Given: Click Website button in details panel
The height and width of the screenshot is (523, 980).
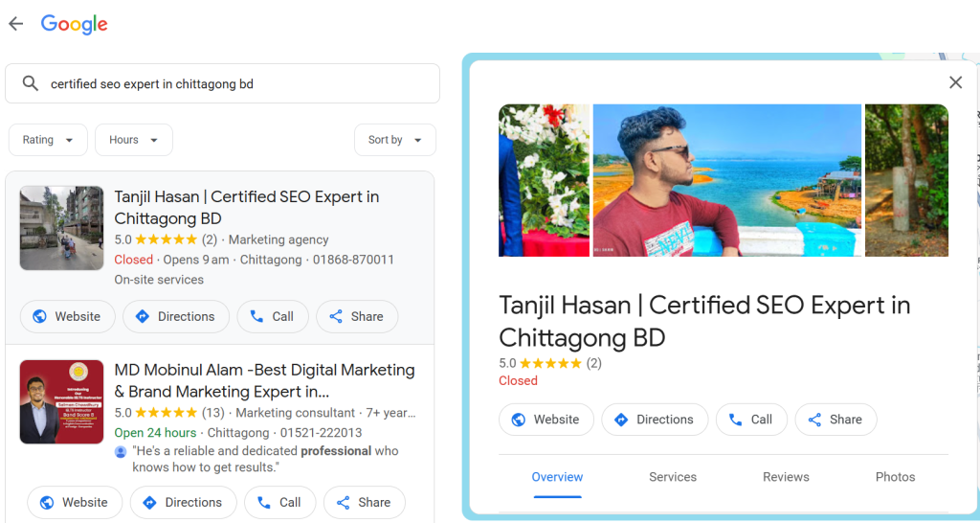Looking at the screenshot, I should tap(546, 420).
